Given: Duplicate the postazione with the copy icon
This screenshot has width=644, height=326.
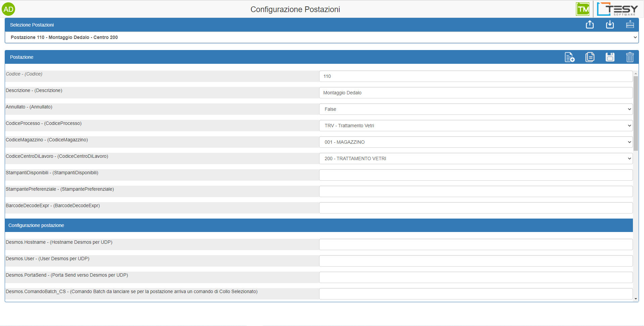Looking at the screenshot, I should point(590,57).
